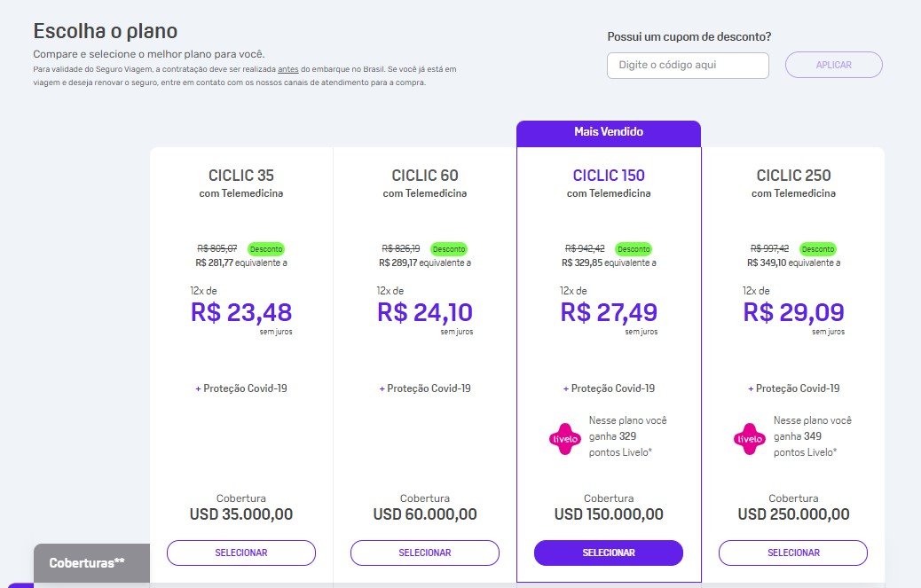The image size is (921, 588).
Task: Click the Desconto badge on CICLIC 150
Action: 634,249
